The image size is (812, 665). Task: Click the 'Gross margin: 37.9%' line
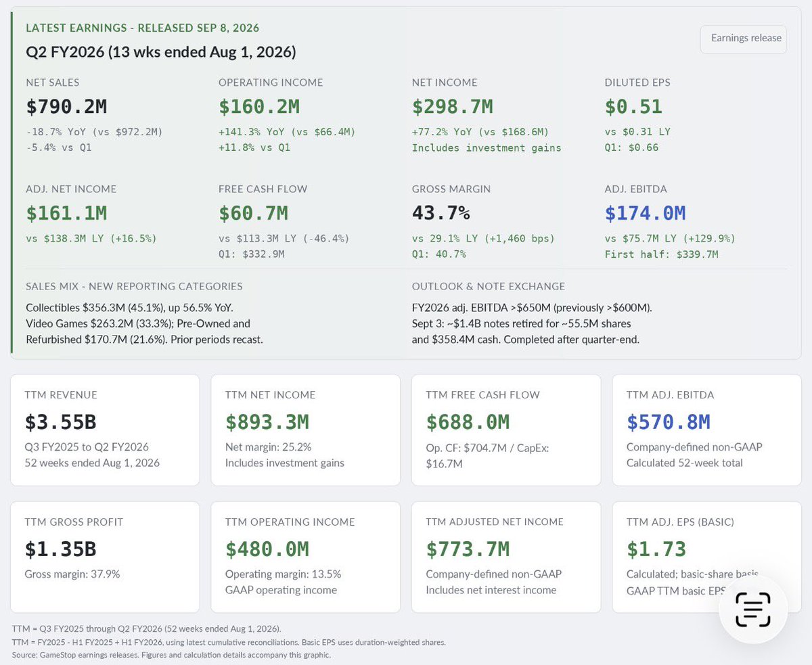click(72, 574)
